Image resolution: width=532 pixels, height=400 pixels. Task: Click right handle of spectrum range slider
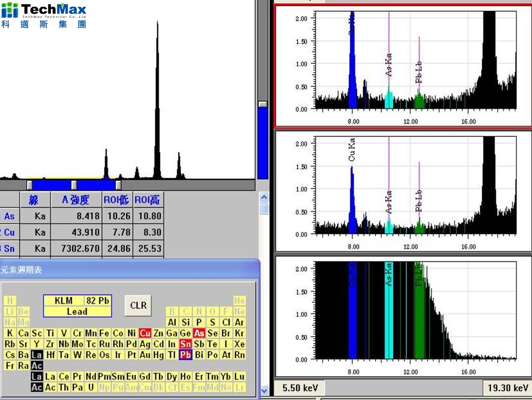coord(118,185)
